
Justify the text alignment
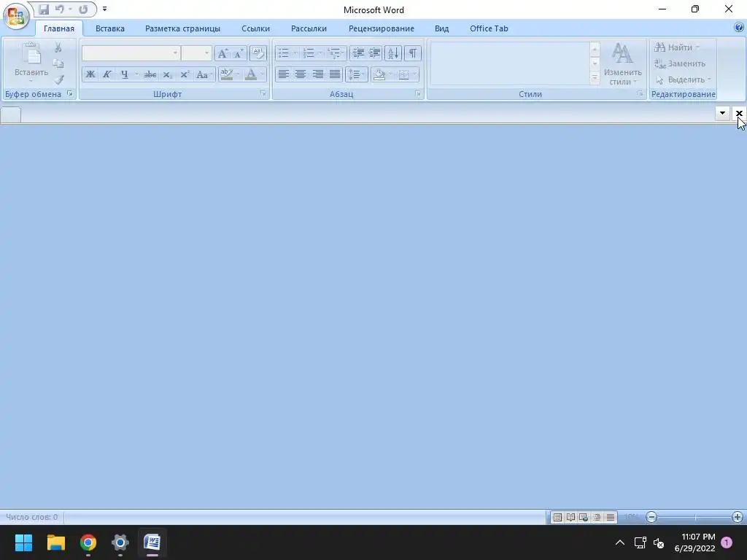coord(335,74)
